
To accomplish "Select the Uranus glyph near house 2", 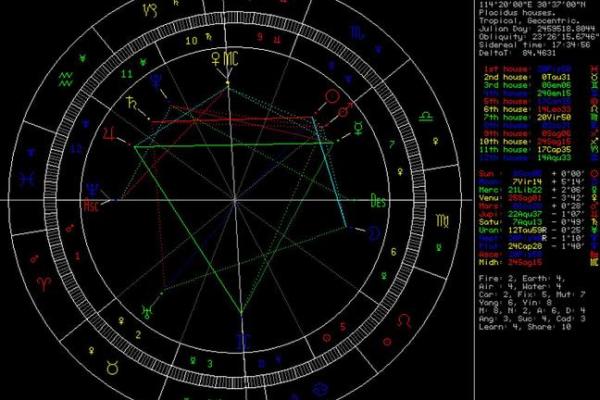I will [147, 312].
